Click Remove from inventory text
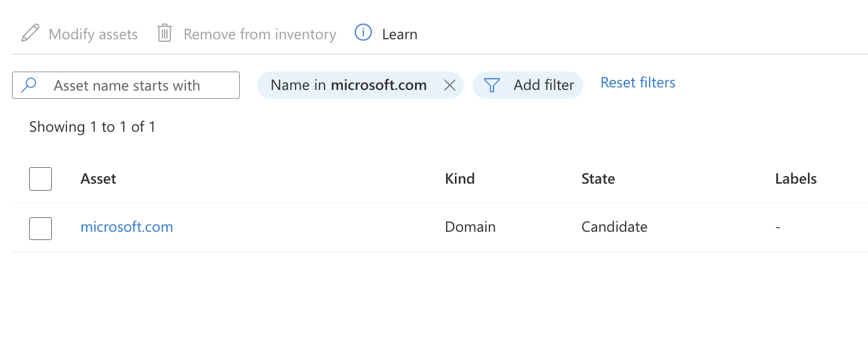 259,34
